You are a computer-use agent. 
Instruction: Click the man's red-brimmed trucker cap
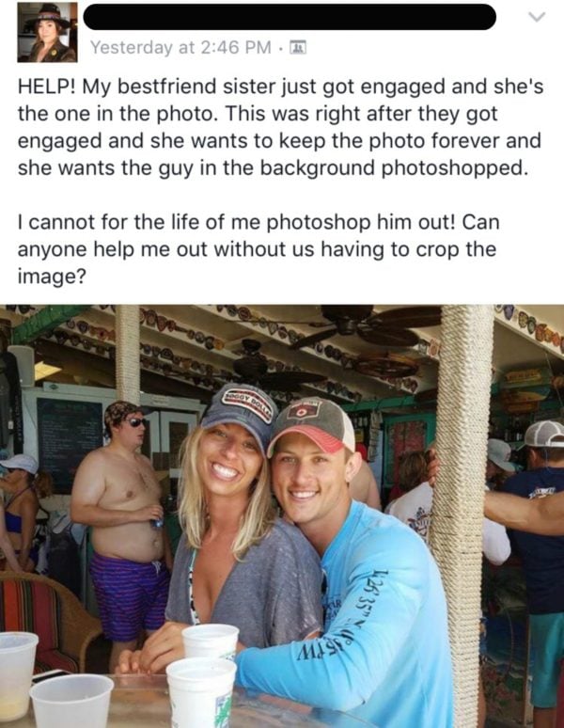tap(311, 425)
